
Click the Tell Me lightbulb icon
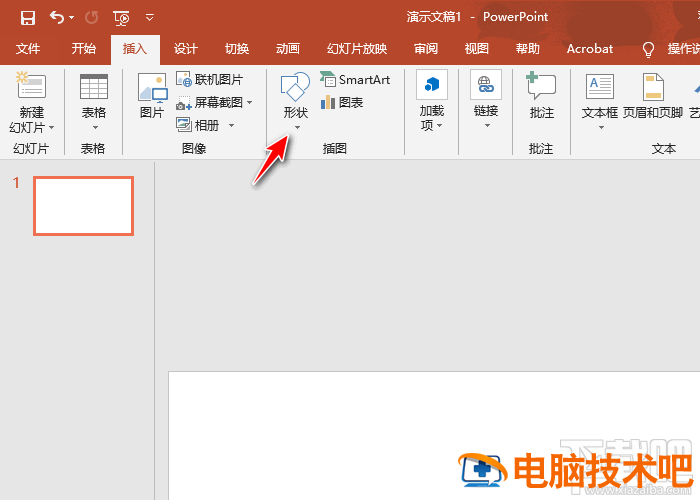tap(648, 49)
